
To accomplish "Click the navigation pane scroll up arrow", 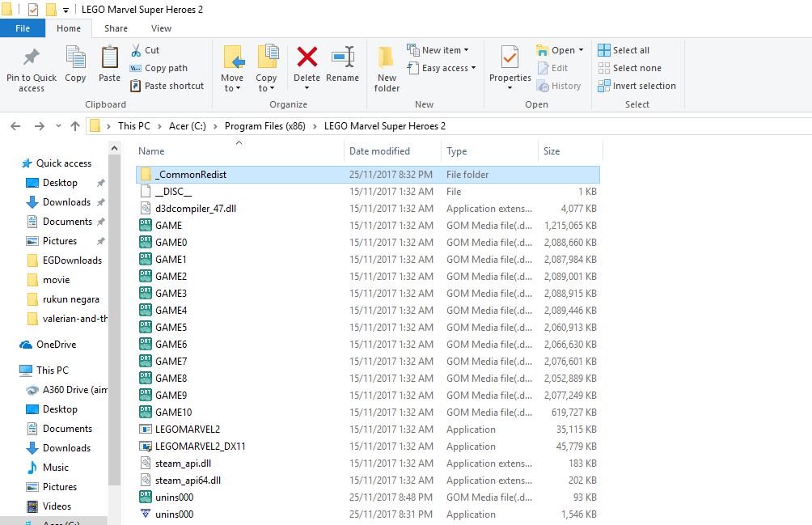I will coord(115,149).
